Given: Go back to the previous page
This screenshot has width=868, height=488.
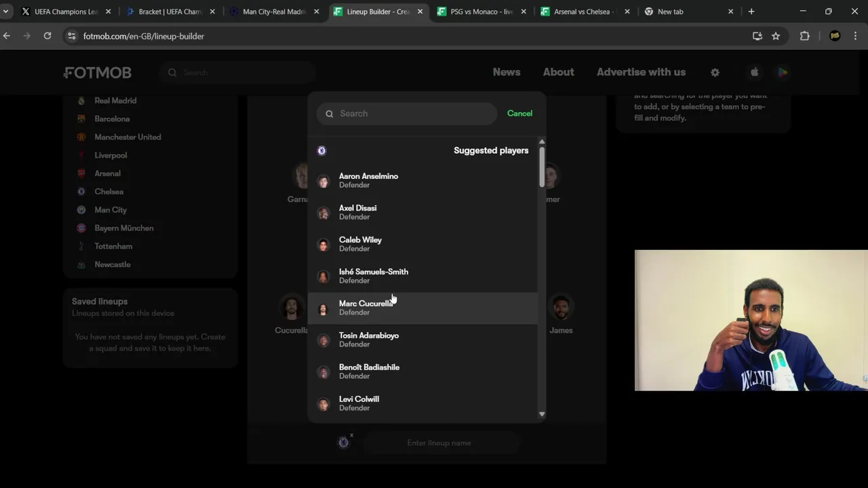Looking at the screenshot, I should click(x=7, y=36).
